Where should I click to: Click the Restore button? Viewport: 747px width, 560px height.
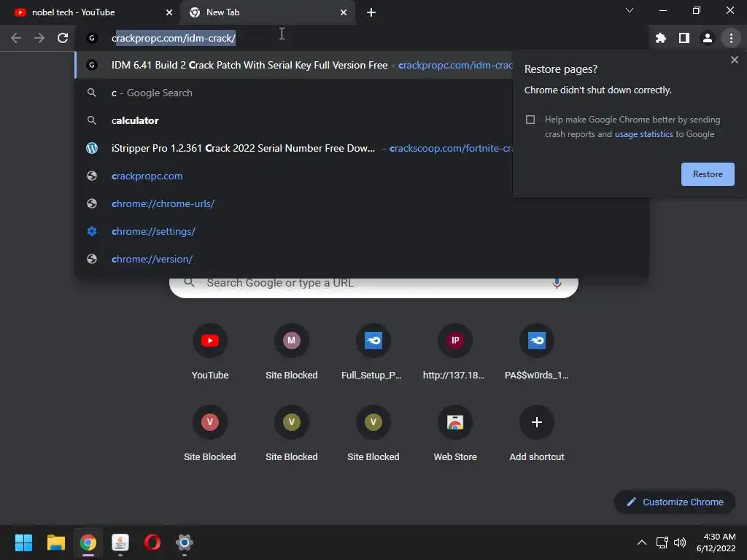708,174
